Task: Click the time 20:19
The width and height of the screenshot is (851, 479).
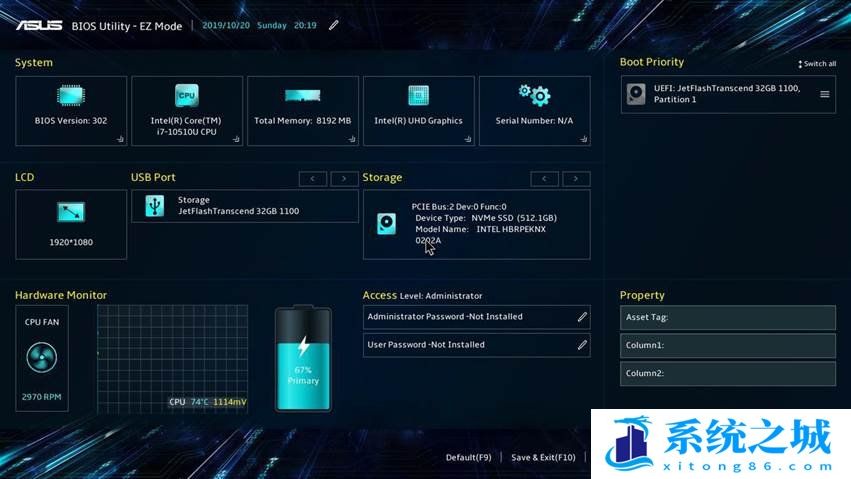Action: point(305,25)
